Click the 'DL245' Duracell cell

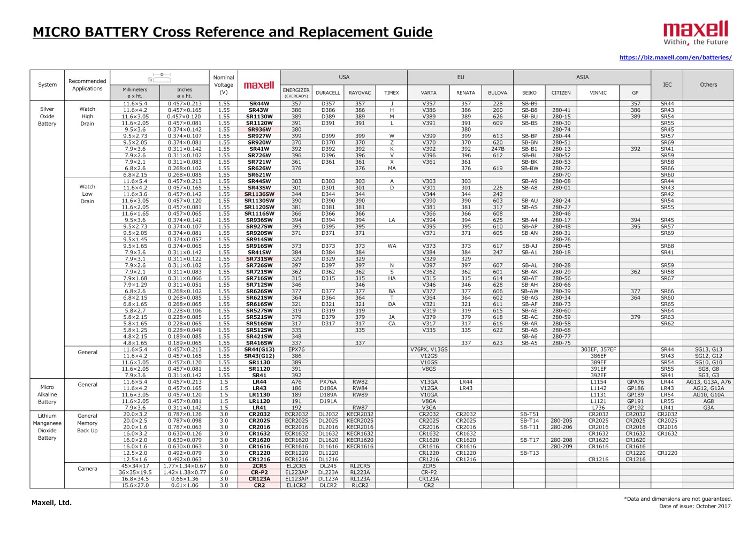coord(328,466)
